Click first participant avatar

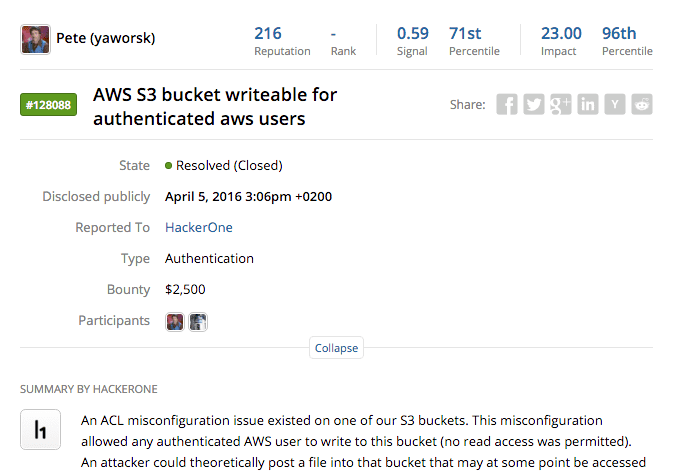pyautogui.click(x=175, y=321)
